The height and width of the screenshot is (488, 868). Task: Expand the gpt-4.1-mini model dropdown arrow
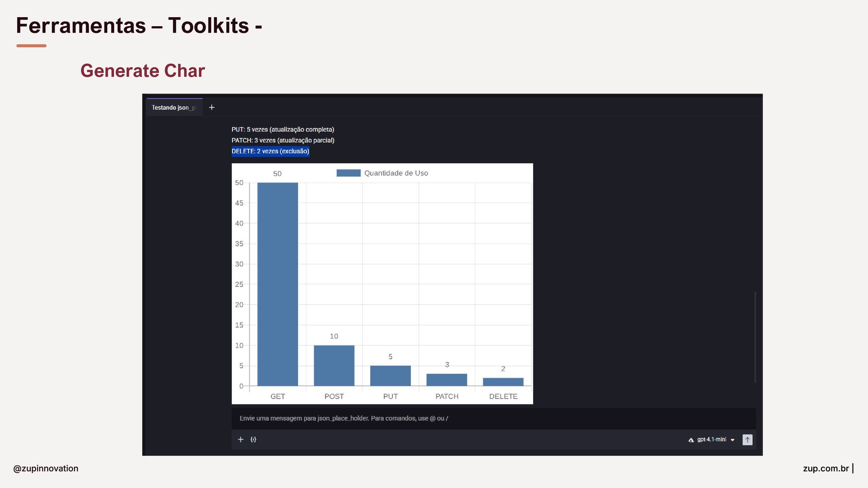click(x=732, y=440)
